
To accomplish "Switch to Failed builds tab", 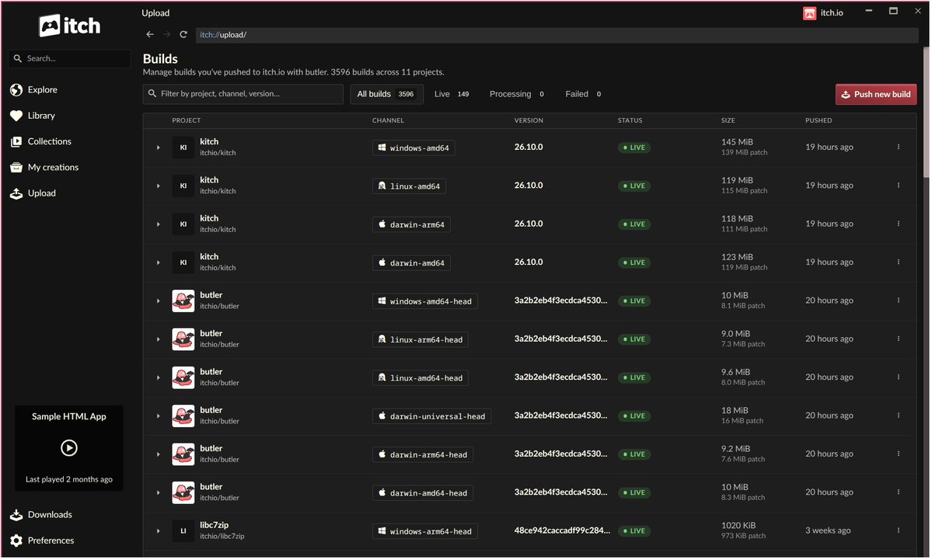I will click(584, 95).
